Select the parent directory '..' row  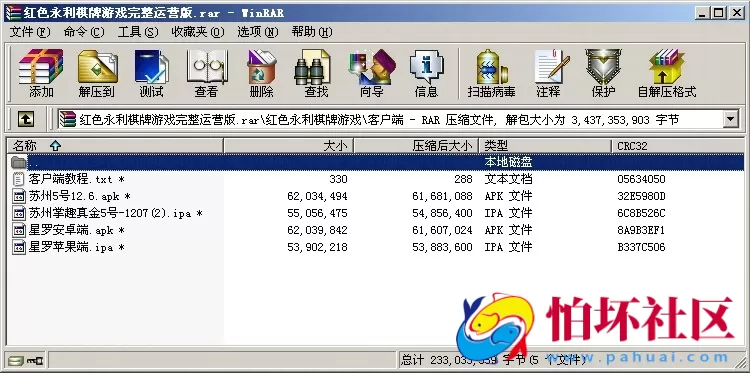(375, 162)
